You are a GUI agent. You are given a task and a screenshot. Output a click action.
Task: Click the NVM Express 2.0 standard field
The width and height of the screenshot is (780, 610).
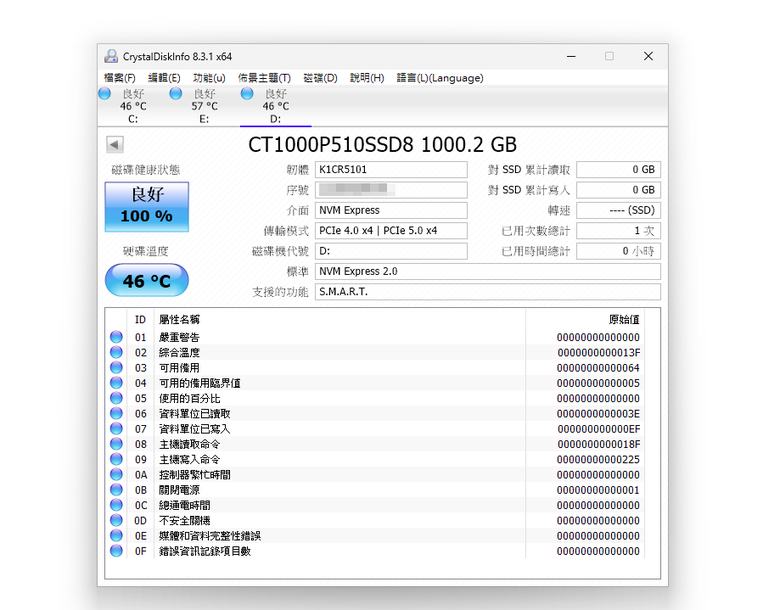(488, 272)
